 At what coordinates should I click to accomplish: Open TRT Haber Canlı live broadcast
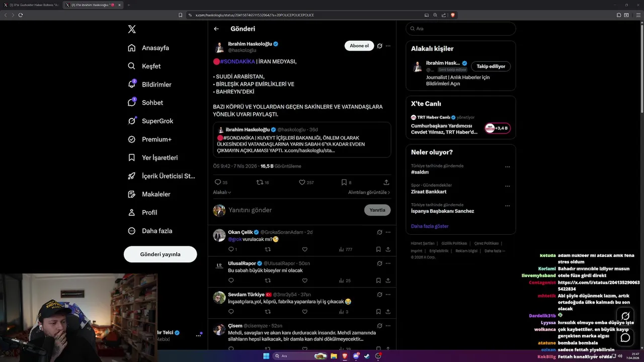pyautogui.click(x=460, y=125)
